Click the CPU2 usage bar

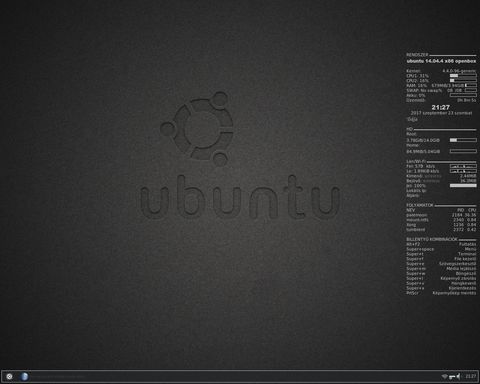coord(463,80)
